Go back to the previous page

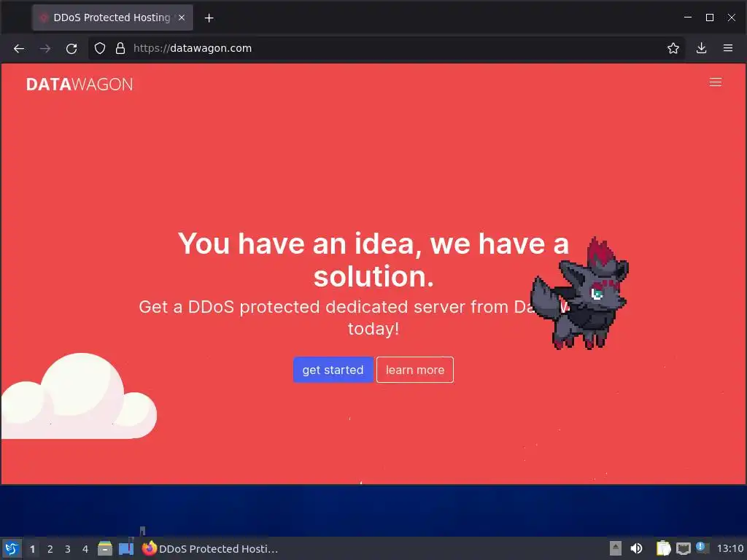18,49
